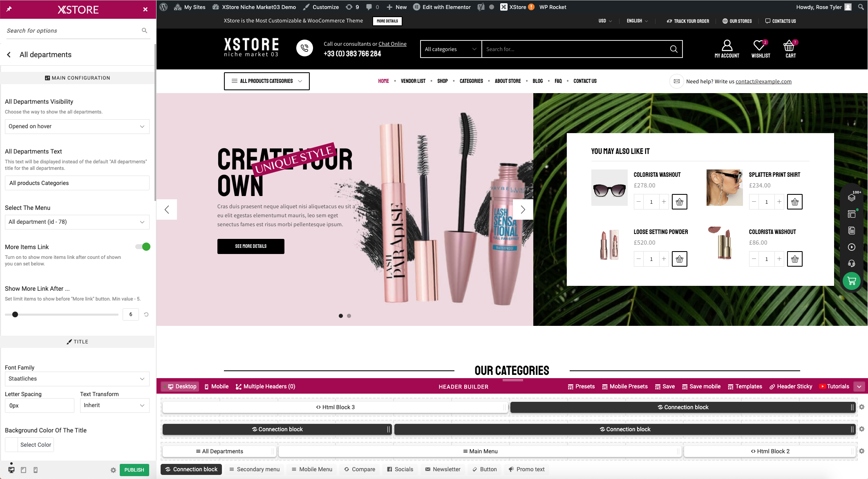Click the phone call icon in header
This screenshot has height=479, width=868.
(x=304, y=48)
